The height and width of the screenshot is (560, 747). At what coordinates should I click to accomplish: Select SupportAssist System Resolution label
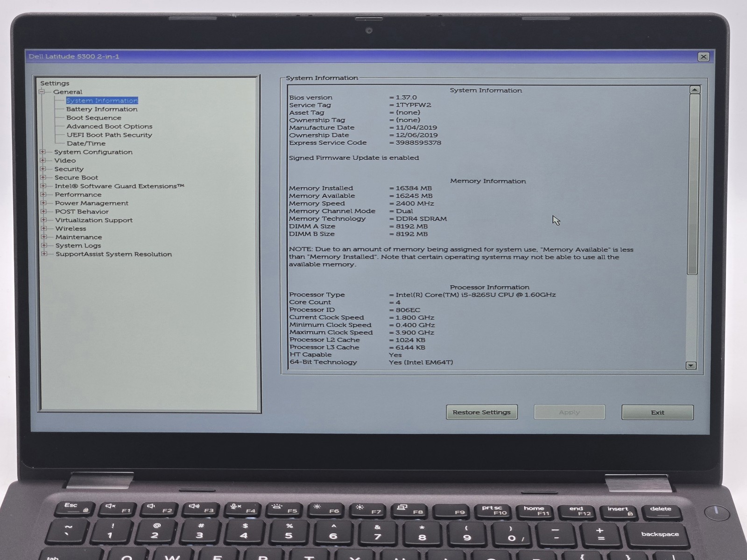[114, 254]
